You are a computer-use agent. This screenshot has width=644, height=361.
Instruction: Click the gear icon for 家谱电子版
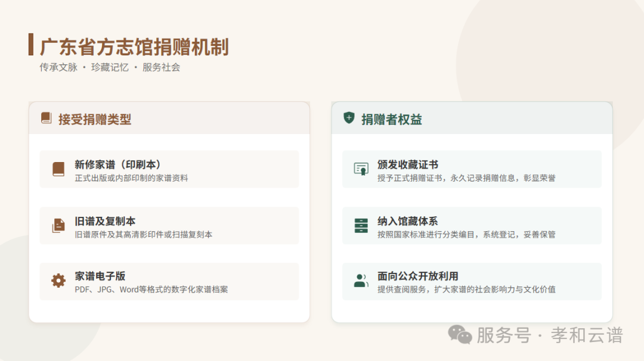[x=58, y=281]
